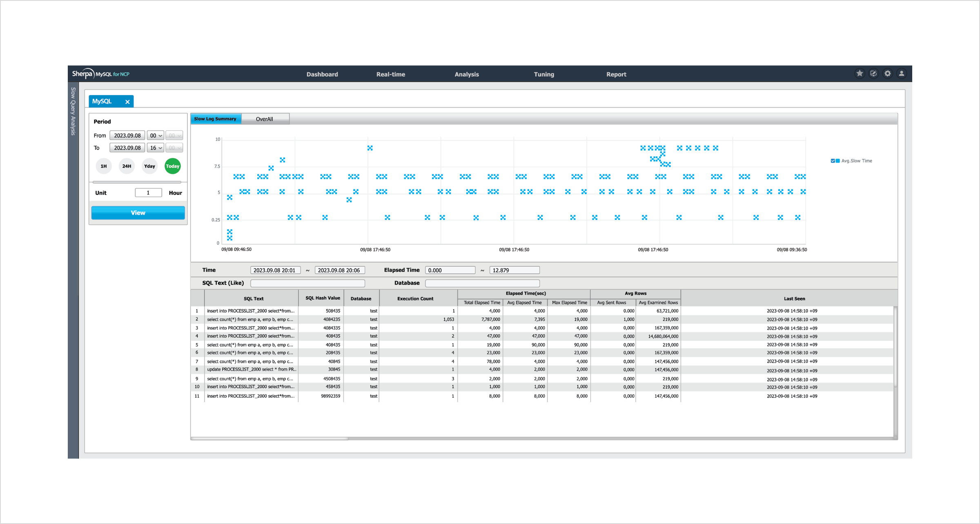Image resolution: width=980 pixels, height=524 pixels.
Task: Uncheck Avg.Slow Time legend checkbox
Action: tap(833, 161)
